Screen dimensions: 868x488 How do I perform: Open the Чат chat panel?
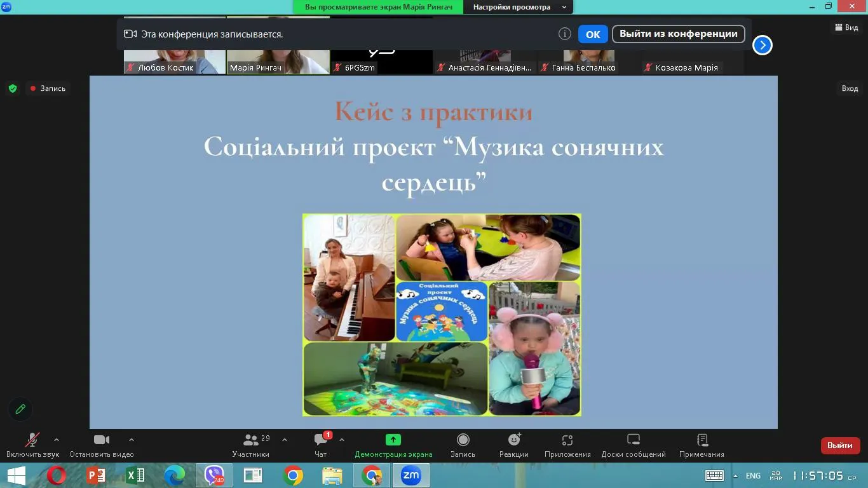click(x=321, y=445)
